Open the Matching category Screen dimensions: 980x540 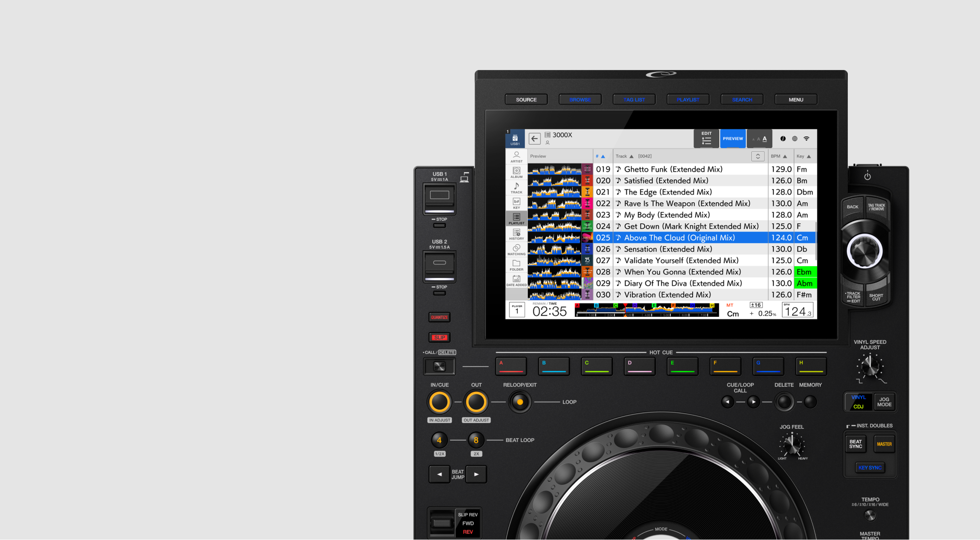[x=517, y=249]
